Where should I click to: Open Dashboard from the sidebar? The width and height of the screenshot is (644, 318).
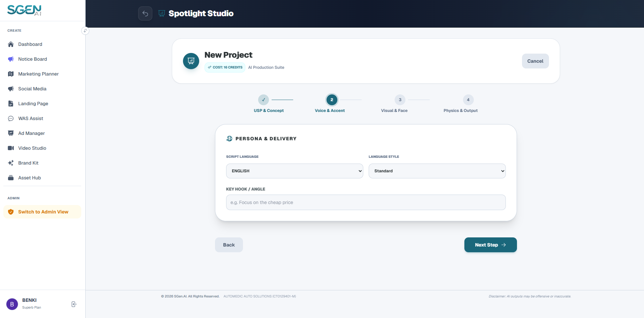(x=42, y=44)
